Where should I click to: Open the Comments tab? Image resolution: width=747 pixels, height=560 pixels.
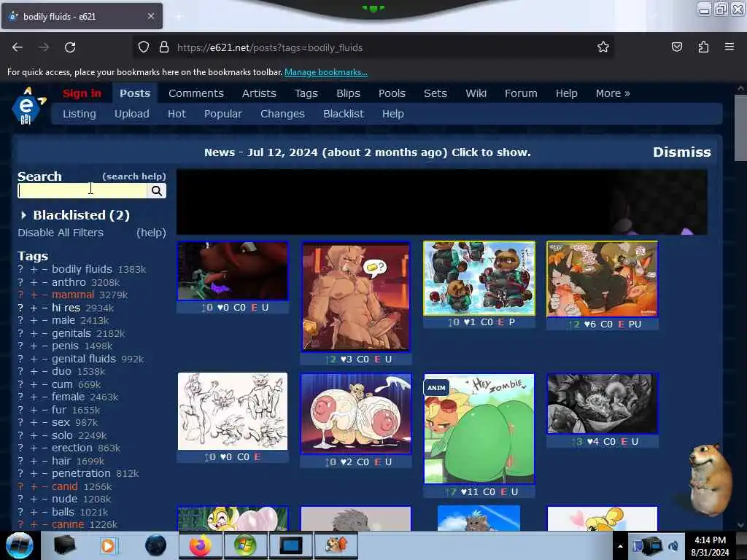196,93
